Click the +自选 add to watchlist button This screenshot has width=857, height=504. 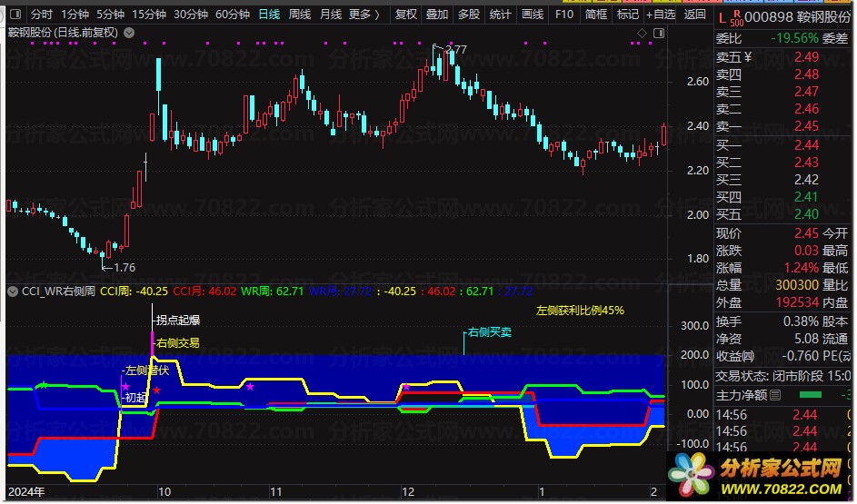[x=660, y=15]
